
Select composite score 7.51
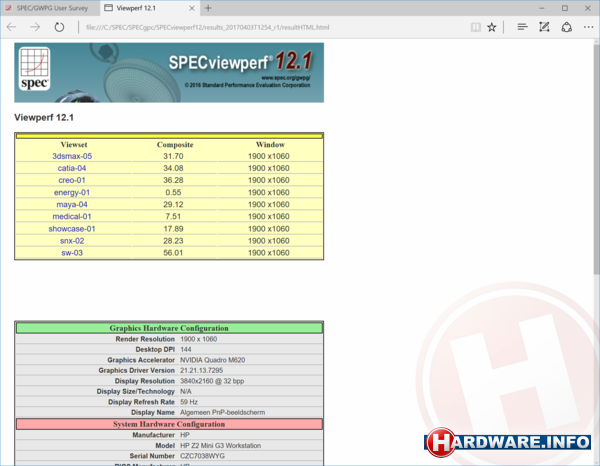pyautogui.click(x=173, y=217)
